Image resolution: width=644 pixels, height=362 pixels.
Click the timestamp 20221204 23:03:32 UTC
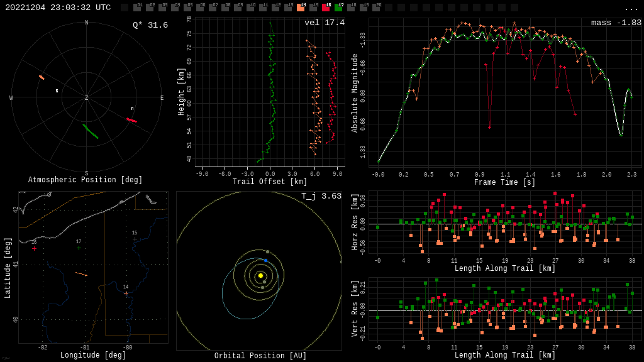58,8
